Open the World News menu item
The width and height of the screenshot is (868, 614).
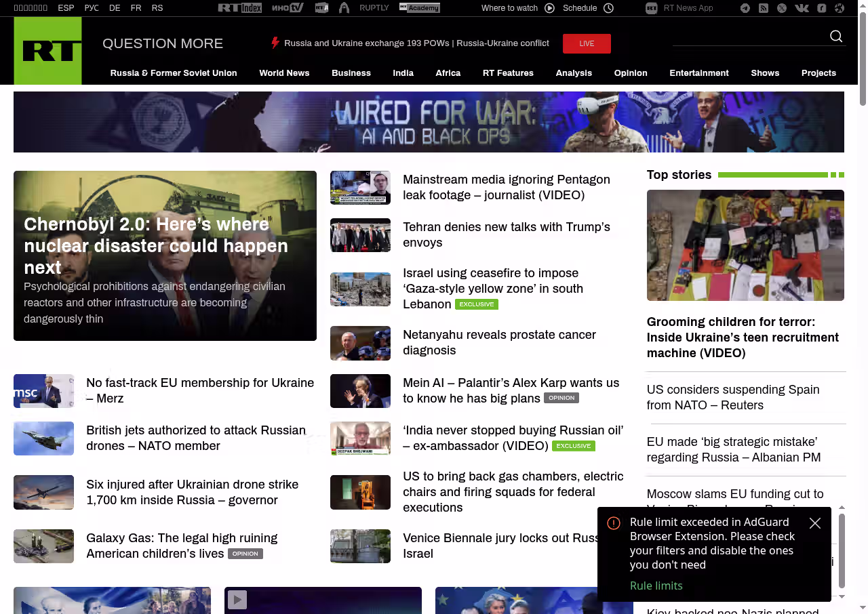point(284,73)
